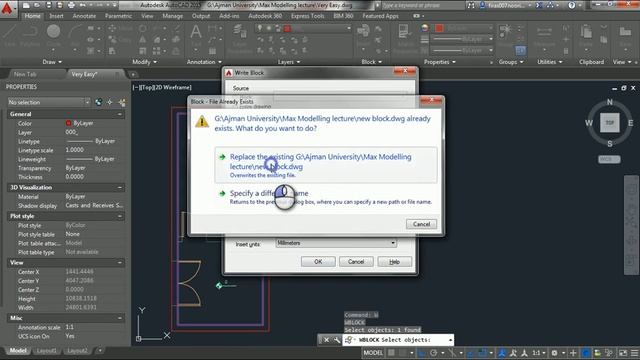The image size is (640, 360).
Task: Toggle MODEL space button in status bar
Action: pos(373,353)
